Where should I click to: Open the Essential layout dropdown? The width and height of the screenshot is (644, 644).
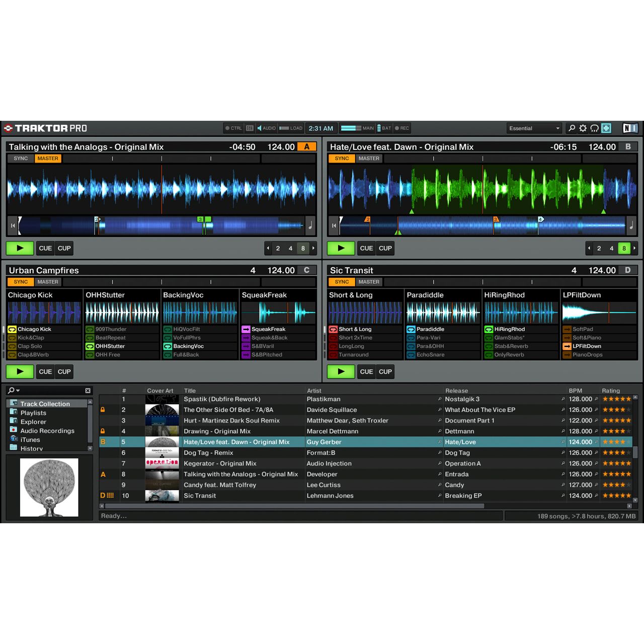coord(534,128)
